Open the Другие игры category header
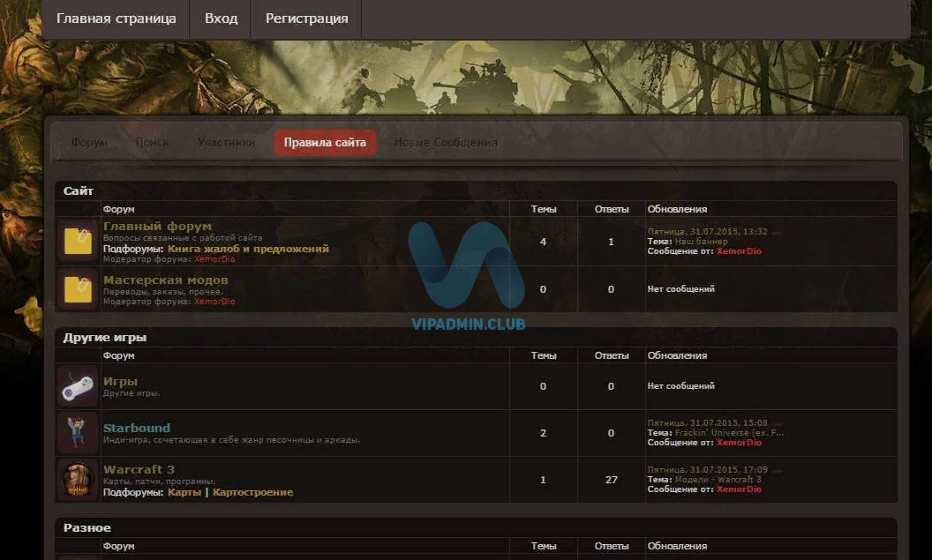 105,337
